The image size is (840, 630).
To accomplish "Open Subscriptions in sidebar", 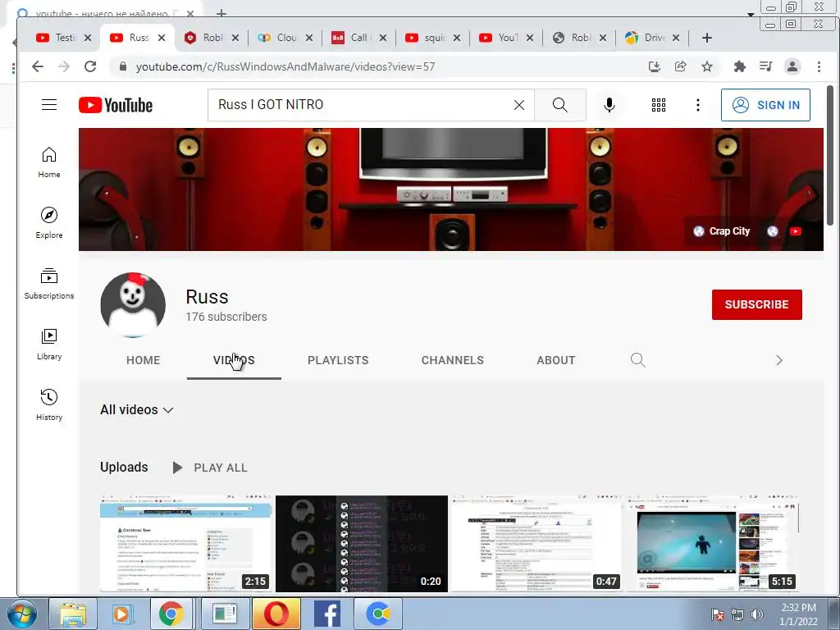I will pyautogui.click(x=49, y=283).
